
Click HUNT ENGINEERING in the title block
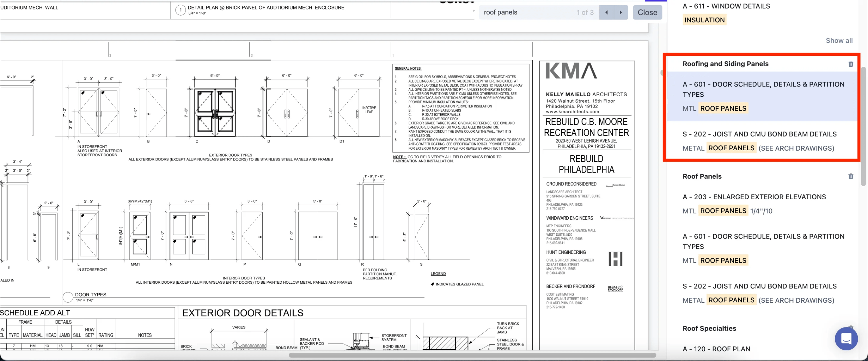(x=566, y=252)
